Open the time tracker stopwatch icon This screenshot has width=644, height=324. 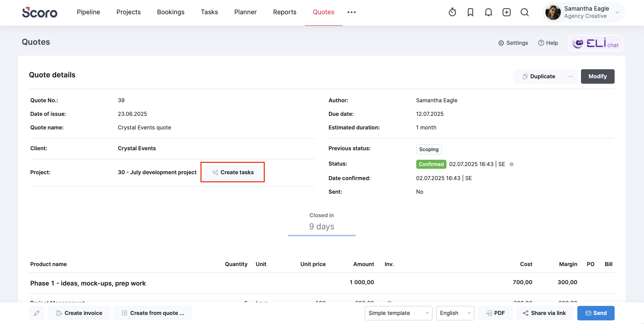[452, 12]
